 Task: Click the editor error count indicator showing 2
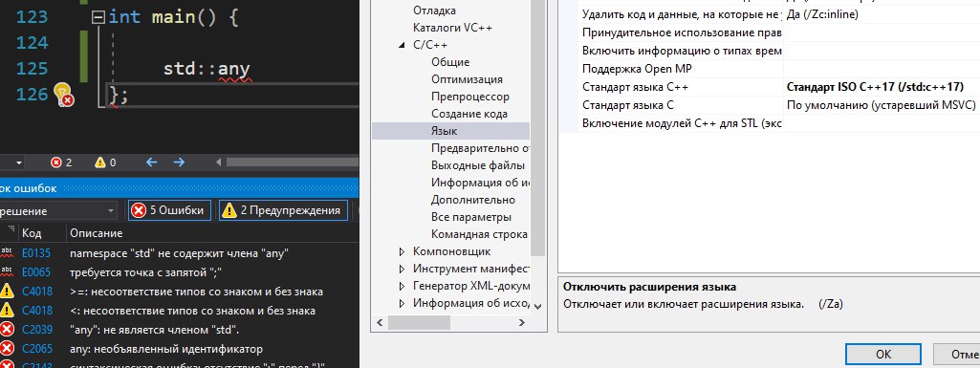(x=61, y=162)
